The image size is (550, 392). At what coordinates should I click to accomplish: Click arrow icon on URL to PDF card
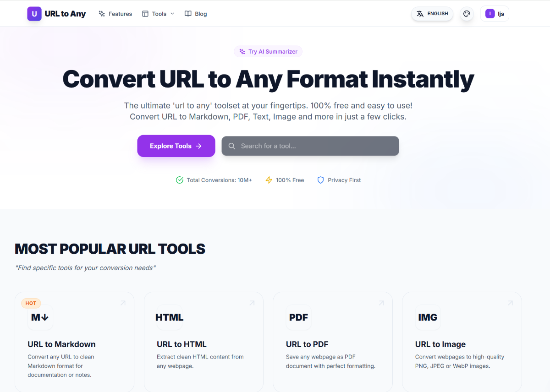(x=381, y=303)
